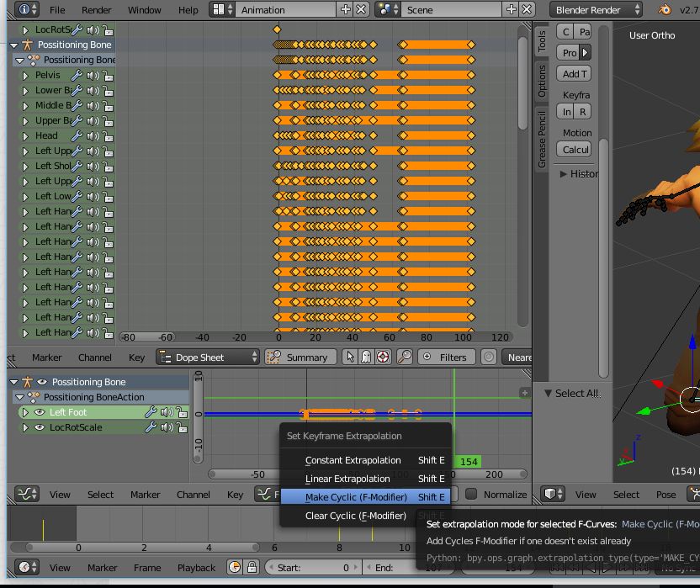Viewport: 700px width, 588px height.
Task: Expand the Head channel
Action: (25, 136)
